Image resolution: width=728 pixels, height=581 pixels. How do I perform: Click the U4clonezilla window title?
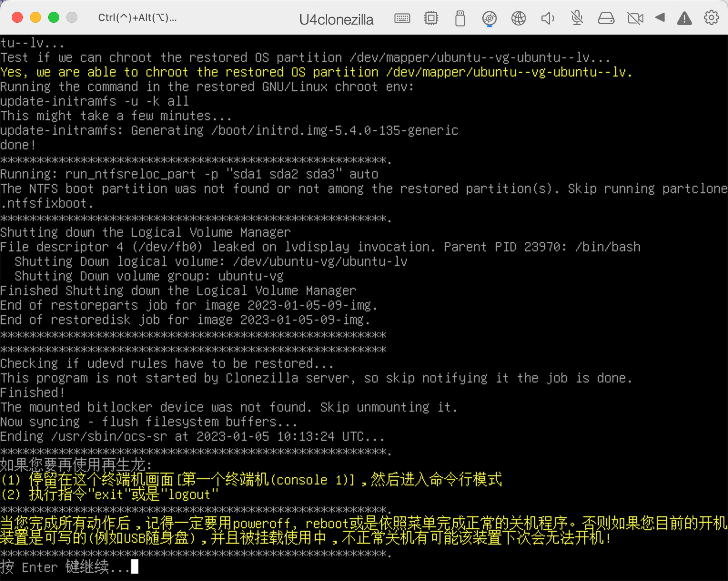pos(336,20)
